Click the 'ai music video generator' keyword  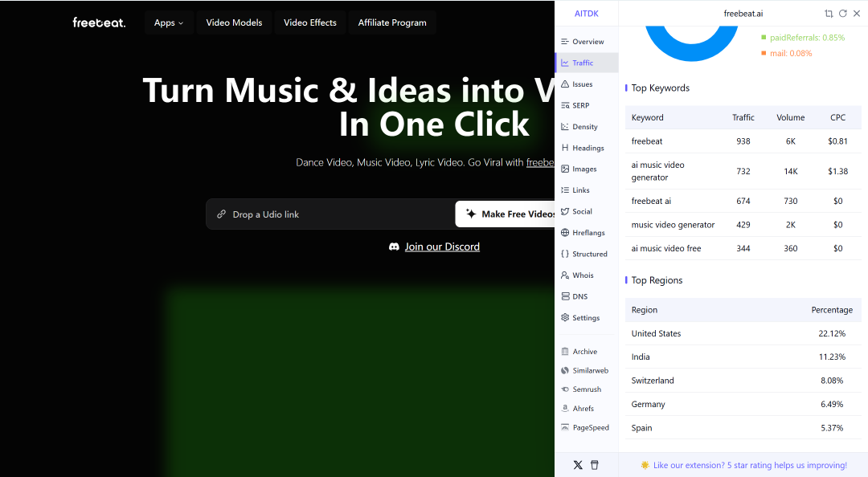click(x=657, y=171)
